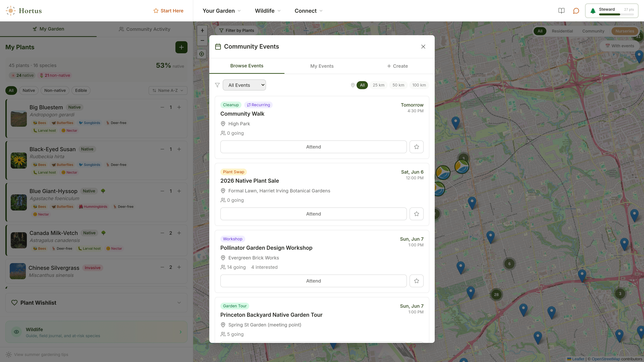644x362 pixels.
Task: Click the Steward tree badge icon
Action: pos(593,11)
